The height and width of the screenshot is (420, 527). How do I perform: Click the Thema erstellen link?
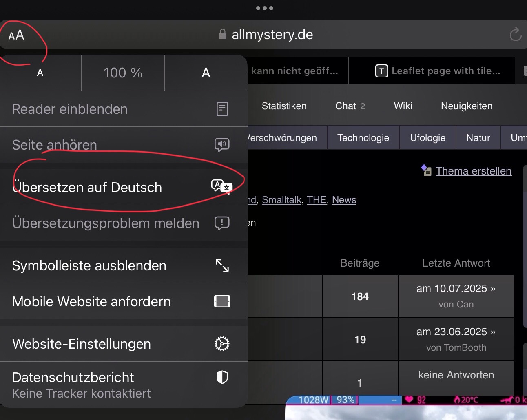[x=474, y=171]
